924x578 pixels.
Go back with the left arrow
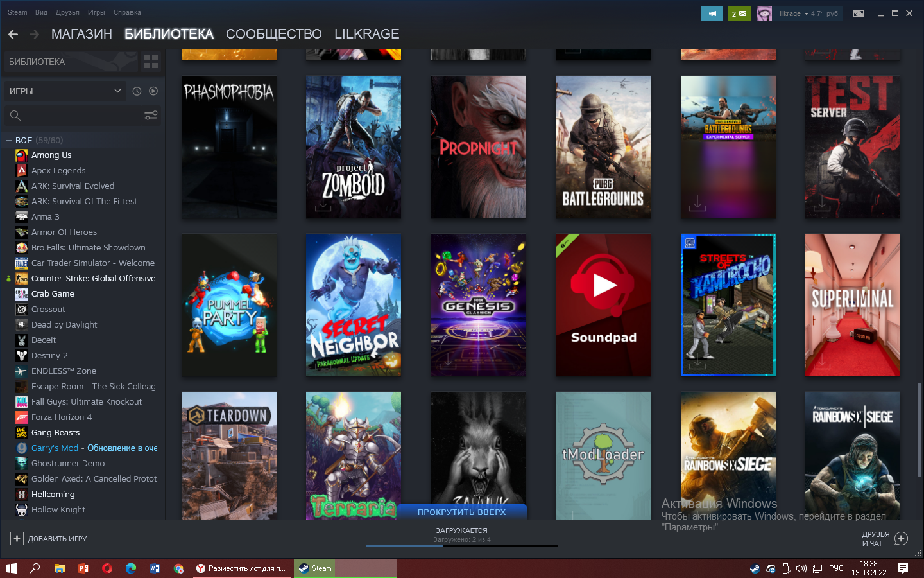click(x=13, y=34)
